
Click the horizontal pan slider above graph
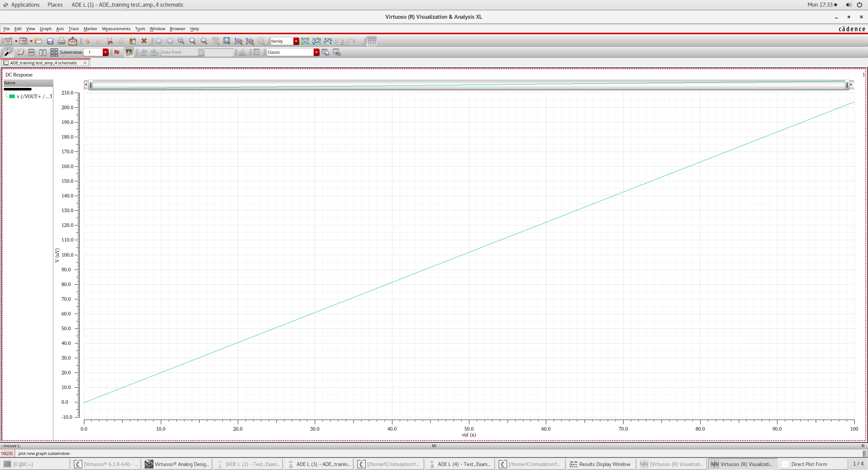pos(468,85)
